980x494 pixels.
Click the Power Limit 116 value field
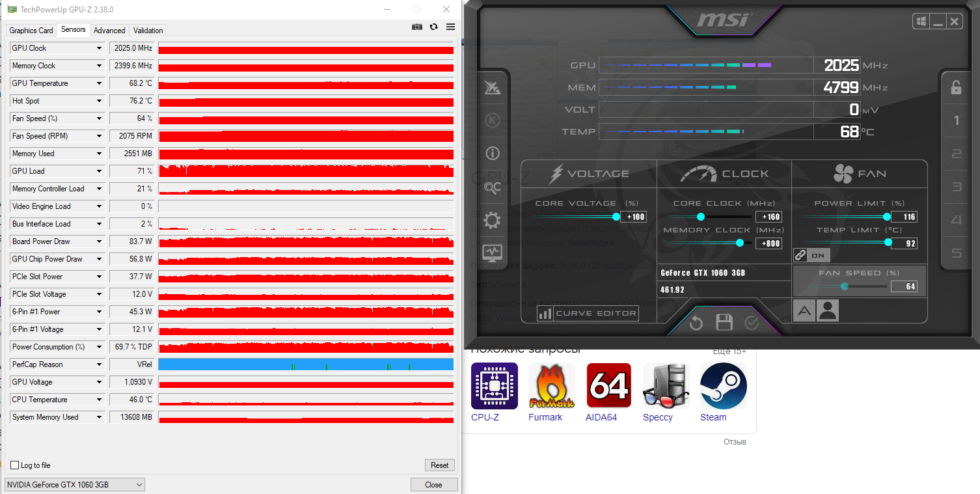(904, 217)
